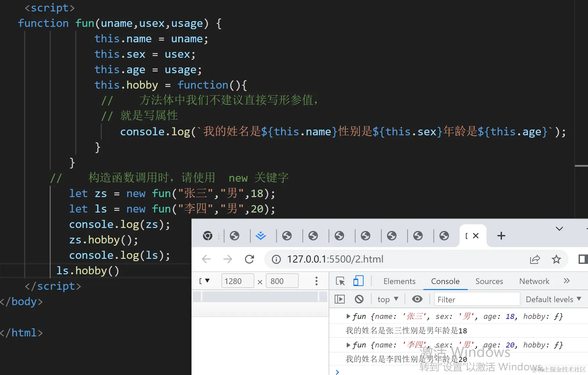
Task: Open a new browser tab
Action: point(501,236)
